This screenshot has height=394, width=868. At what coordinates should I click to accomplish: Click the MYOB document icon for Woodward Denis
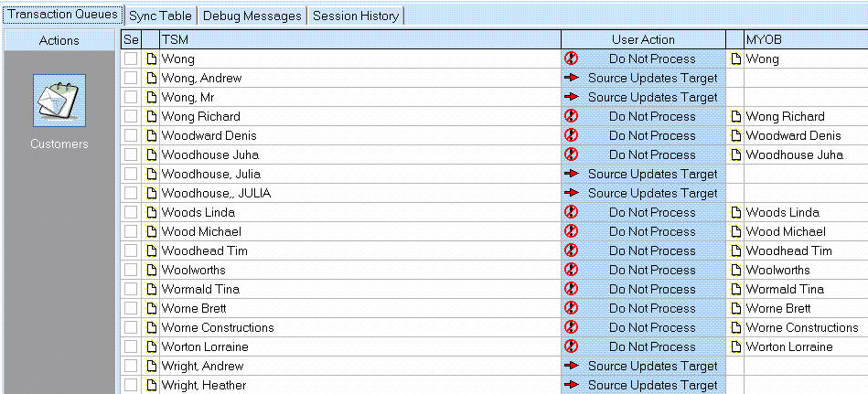tap(736, 136)
